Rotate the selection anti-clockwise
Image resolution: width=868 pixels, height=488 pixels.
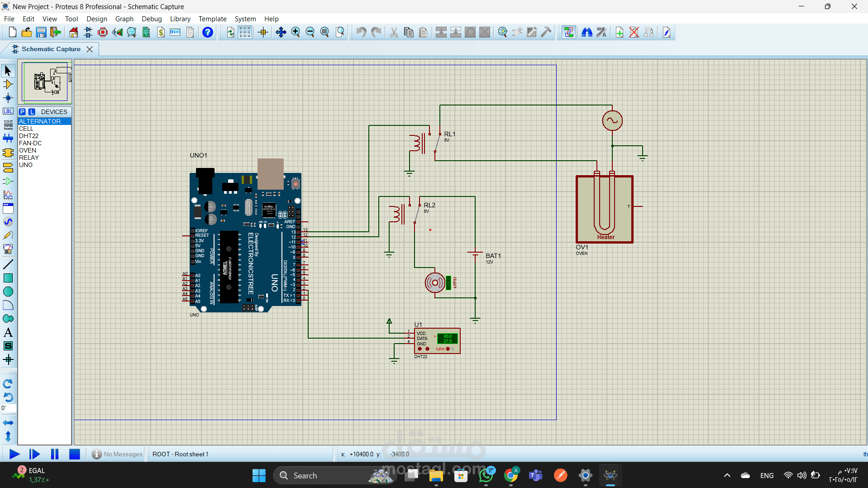(8, 397)
